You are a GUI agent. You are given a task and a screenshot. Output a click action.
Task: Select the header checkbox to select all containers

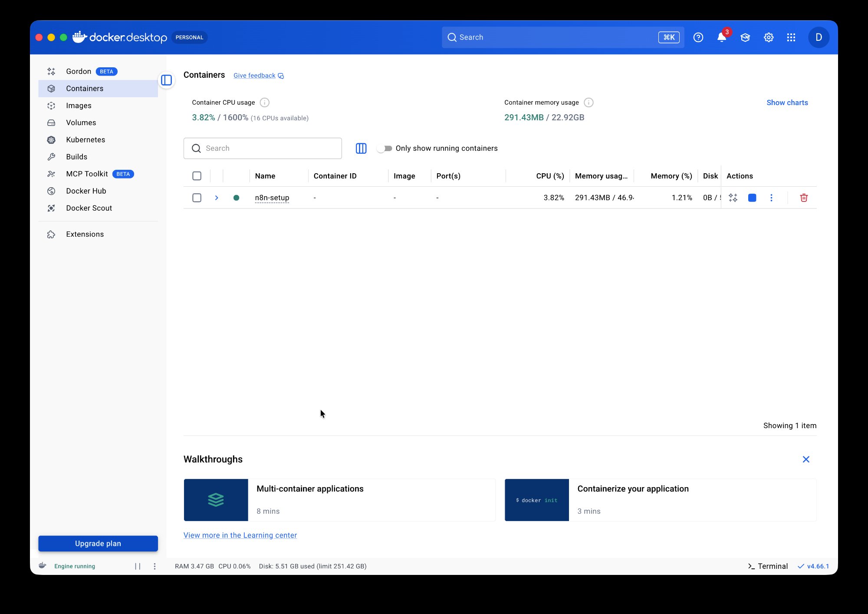(197, 176)
